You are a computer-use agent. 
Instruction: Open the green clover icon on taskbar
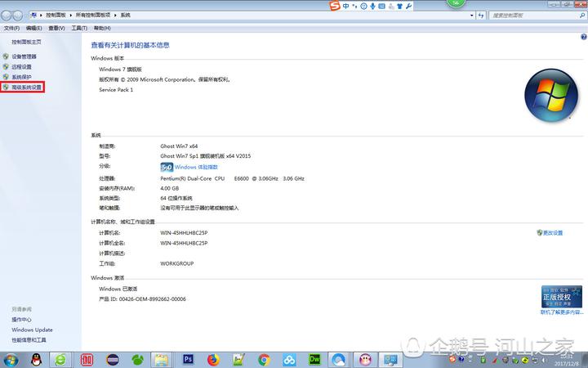(x=138, y=360)
